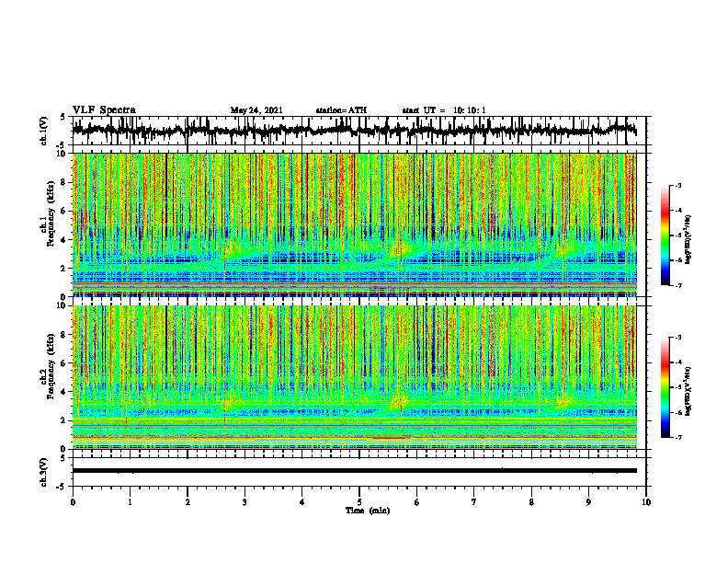The width and height of the screenshot is (728, 563).
Task: Click the lower colorbar units label
Action: pyautogui.click(x=688, y=391)
